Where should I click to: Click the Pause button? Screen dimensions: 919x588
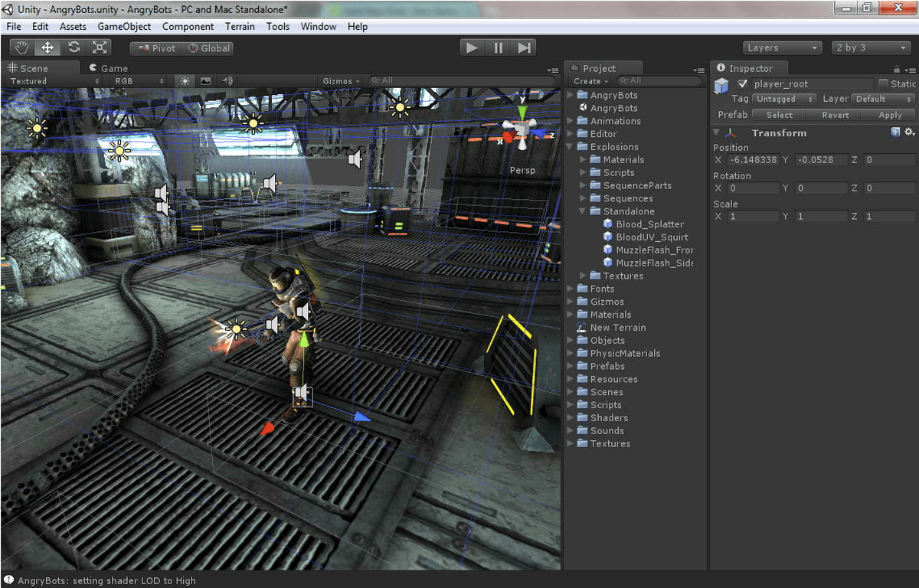tap(498, 47)
